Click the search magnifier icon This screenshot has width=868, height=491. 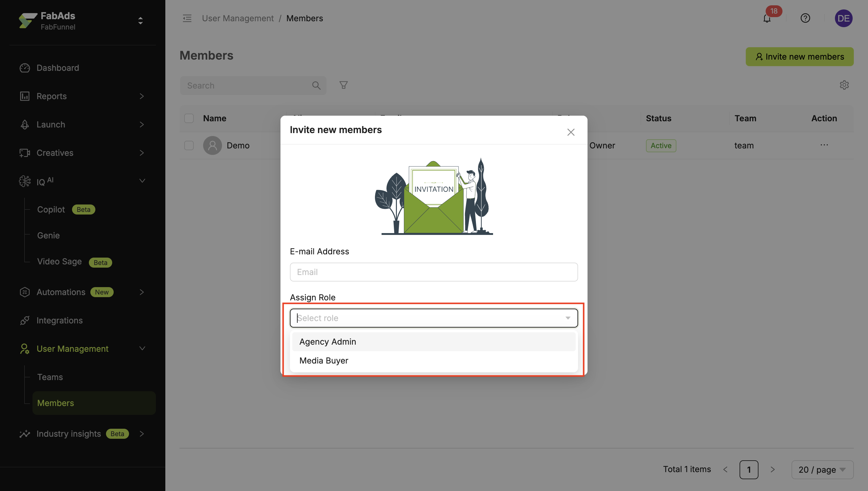coord(316,86)
